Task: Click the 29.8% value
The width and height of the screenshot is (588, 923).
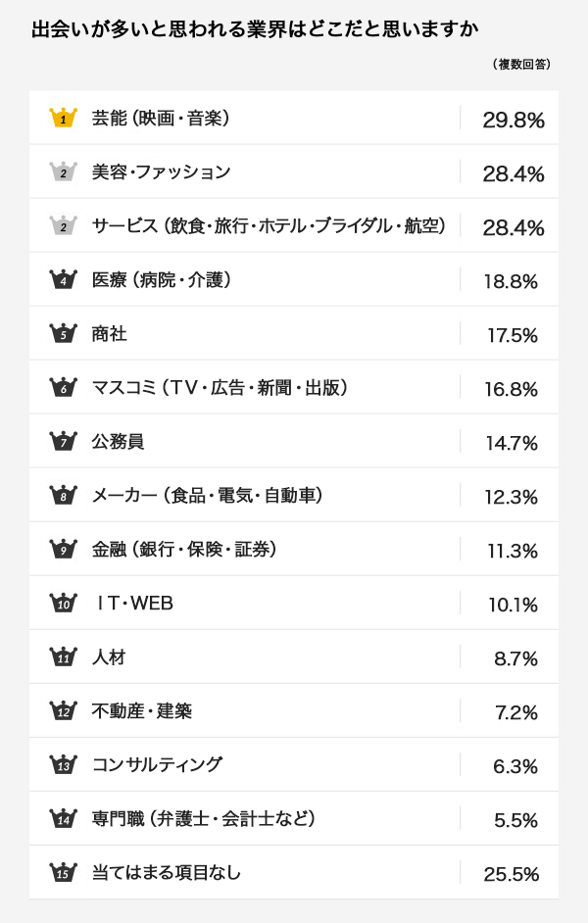Action: 514,121
